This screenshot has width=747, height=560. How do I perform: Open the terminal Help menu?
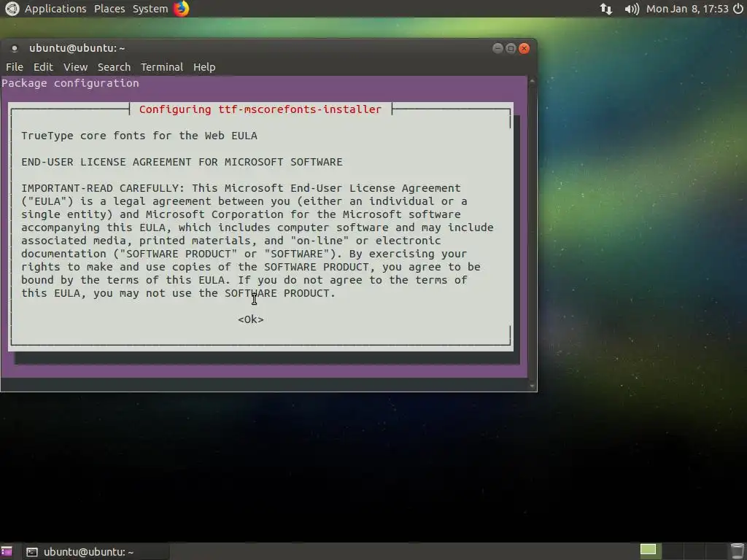[204, 67]
